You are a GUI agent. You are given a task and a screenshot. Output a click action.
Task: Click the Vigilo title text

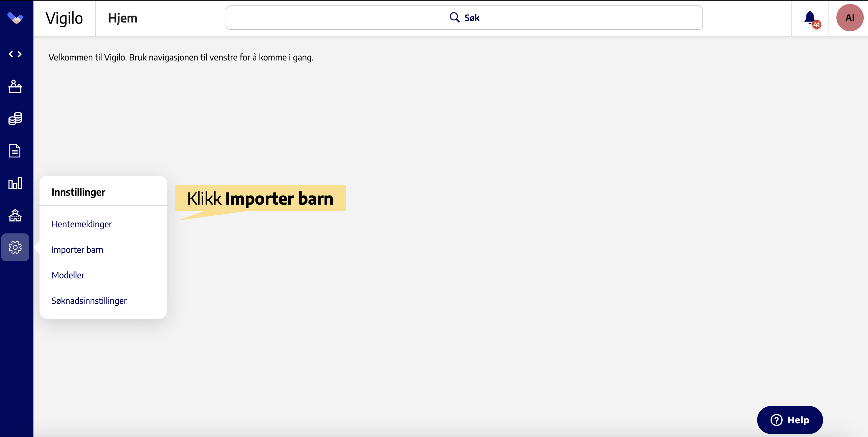pos(64,18)
